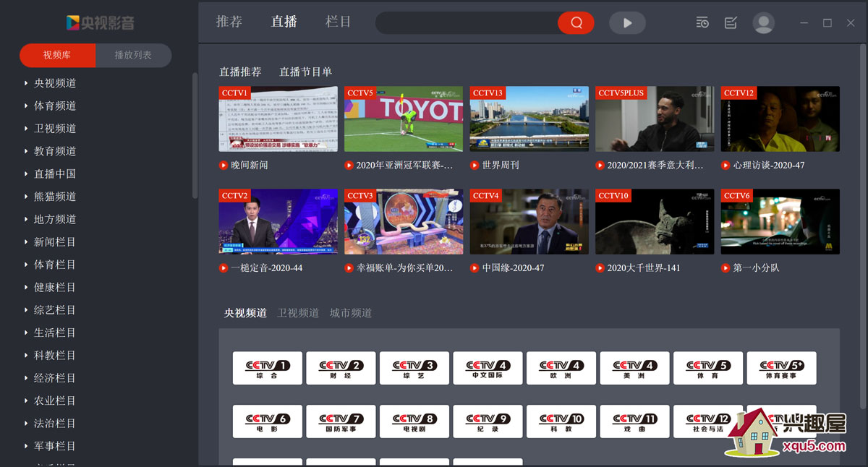Select the CCTV7 国防军事 channel logo
The height and width of the screenshot is (467, 868).
[341, 421]
